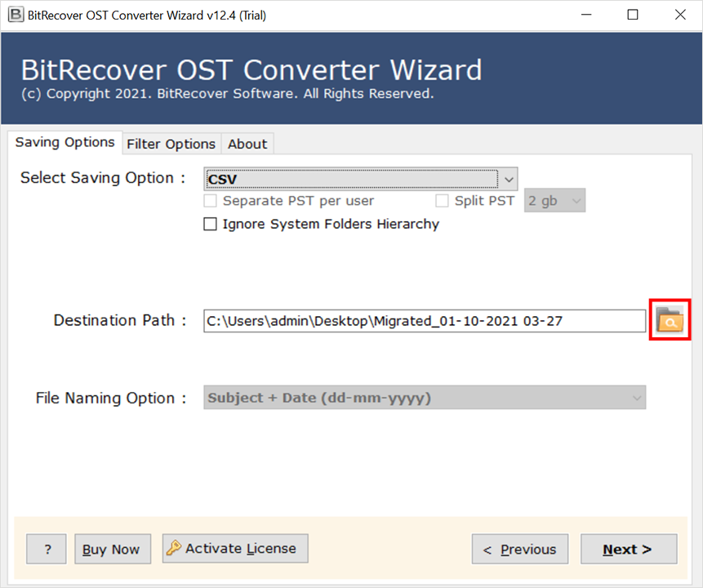Check Separate PST per user option
Screen dimensions: 703x588
[x=210, y=200]
